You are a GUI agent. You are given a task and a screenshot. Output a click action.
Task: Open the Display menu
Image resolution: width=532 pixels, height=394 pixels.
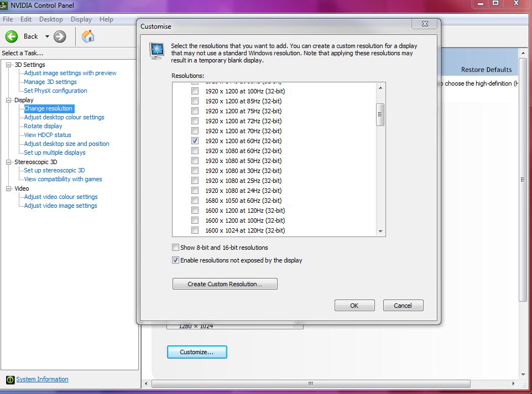point(81,19)
